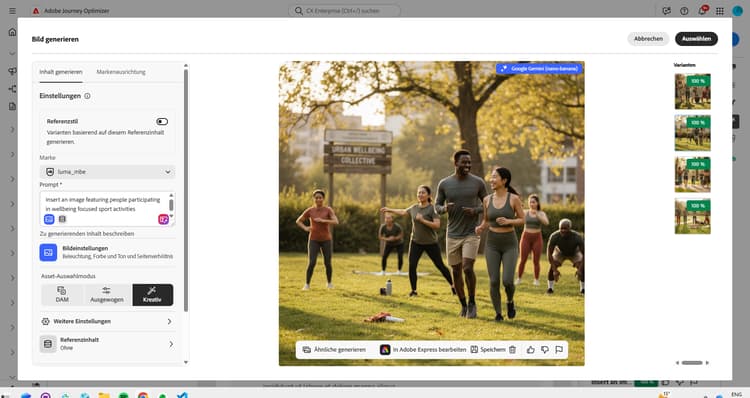The width and height of the screenshot is (750, 398).
Task: Click the info icon next to Einstellungen
Action: click(87, 96)
